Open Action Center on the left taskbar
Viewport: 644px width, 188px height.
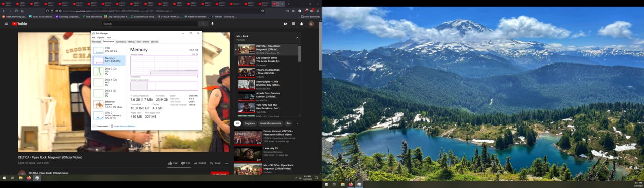tap(316, 178)
